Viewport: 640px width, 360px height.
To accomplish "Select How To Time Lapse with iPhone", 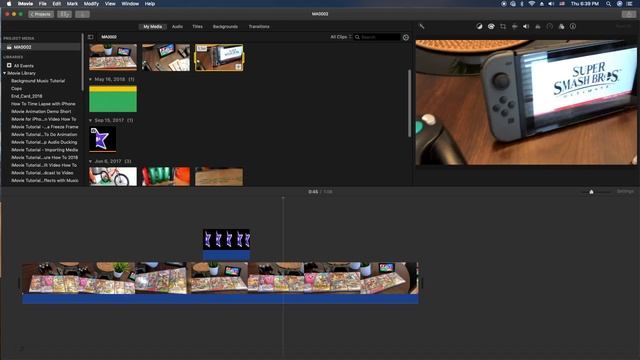I will pyautogui.click(x=43, y=104).
